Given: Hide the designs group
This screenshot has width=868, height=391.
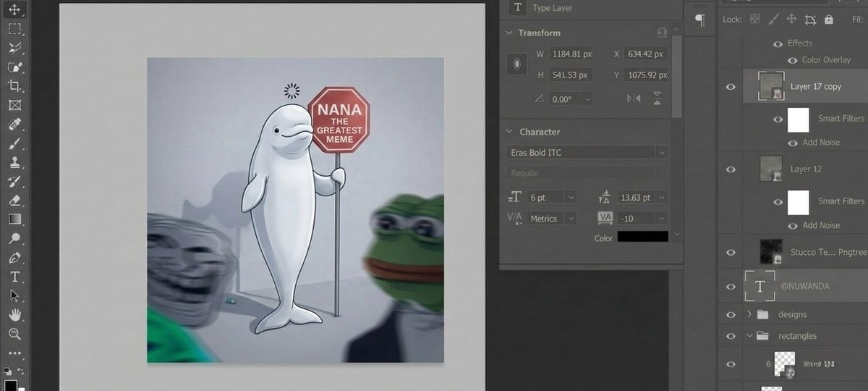Looking at the screenshot, I should pos(731,314).
